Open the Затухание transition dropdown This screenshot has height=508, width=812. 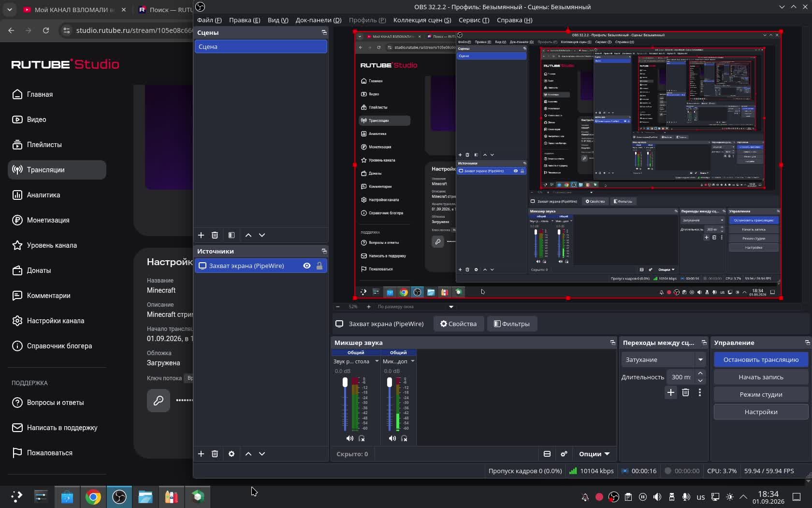click(663, 359)
